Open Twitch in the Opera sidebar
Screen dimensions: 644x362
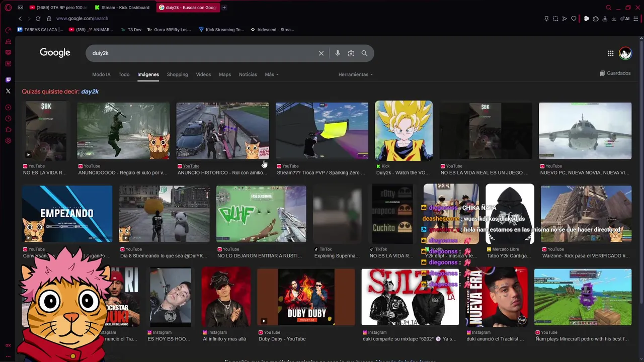point(8,79)
